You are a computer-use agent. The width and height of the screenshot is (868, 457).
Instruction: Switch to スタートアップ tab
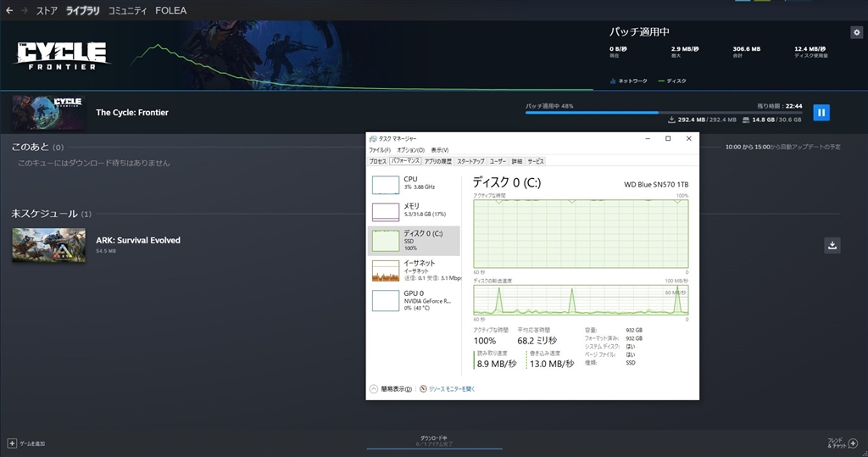pyautogui.click(x=470, y=161)
